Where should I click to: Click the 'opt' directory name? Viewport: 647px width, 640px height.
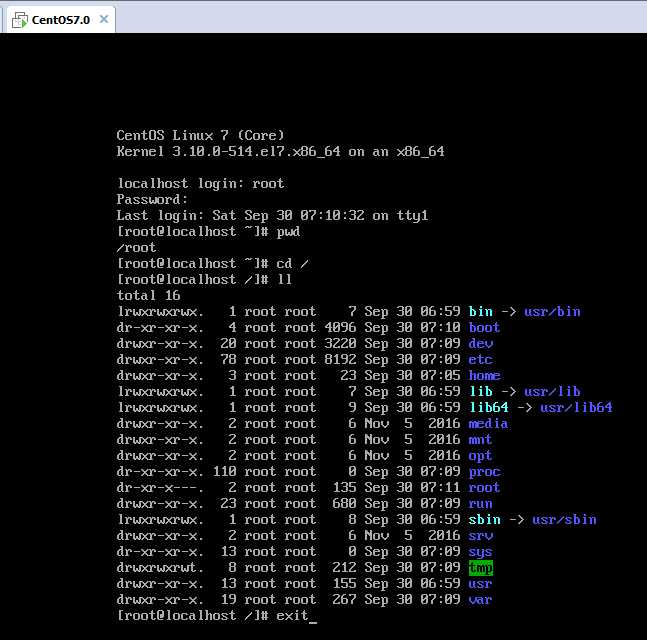click(x=481, y=455)
